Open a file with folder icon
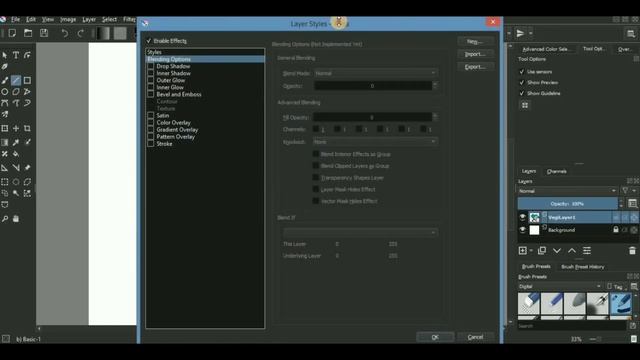 28,33
